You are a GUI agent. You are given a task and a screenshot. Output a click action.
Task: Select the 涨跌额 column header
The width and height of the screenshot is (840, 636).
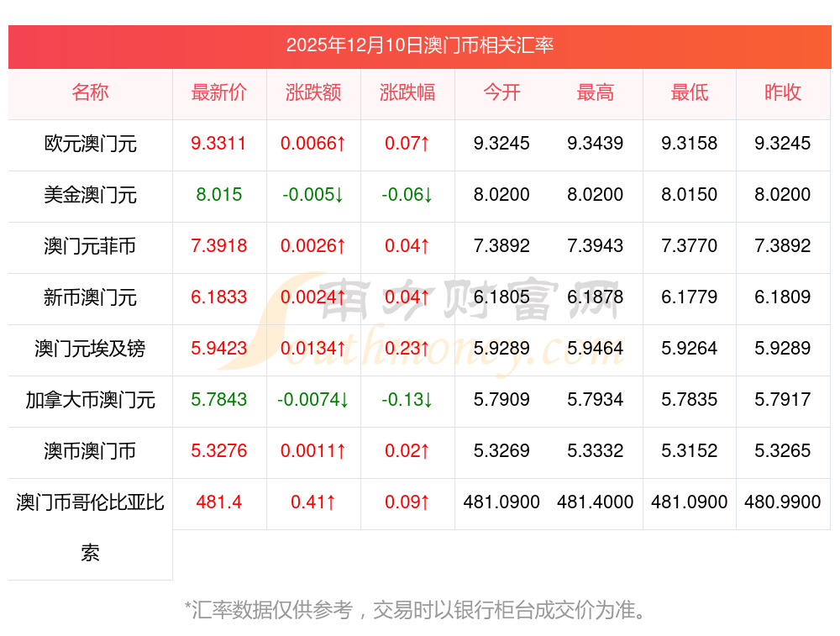313,92
